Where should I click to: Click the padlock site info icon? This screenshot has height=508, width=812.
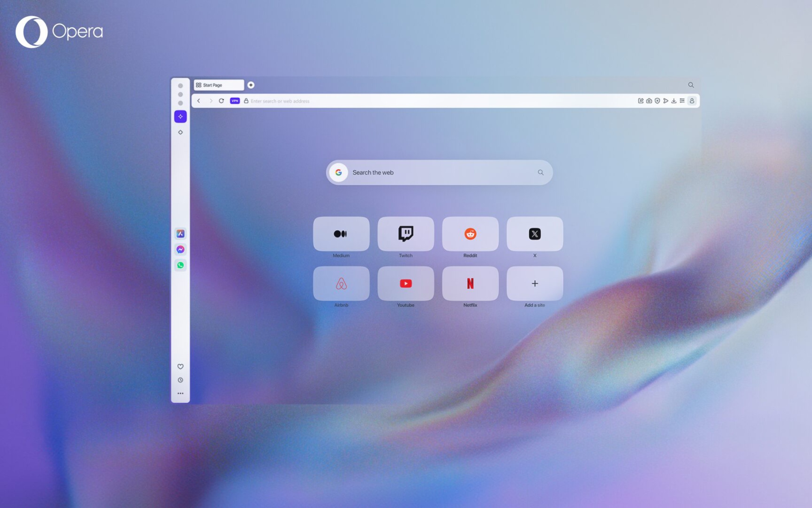tap(246, 101)
